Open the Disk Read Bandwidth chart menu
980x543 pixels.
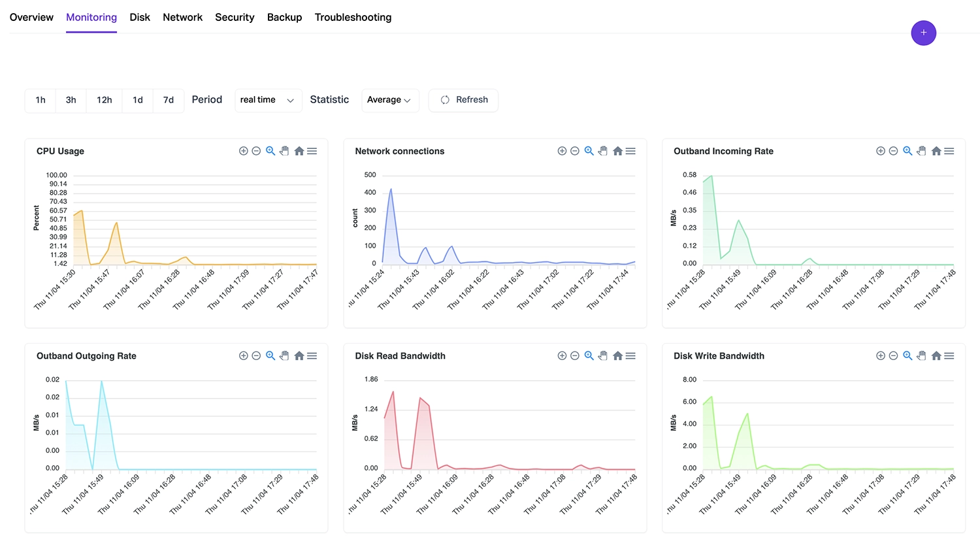tap(631, 356)
